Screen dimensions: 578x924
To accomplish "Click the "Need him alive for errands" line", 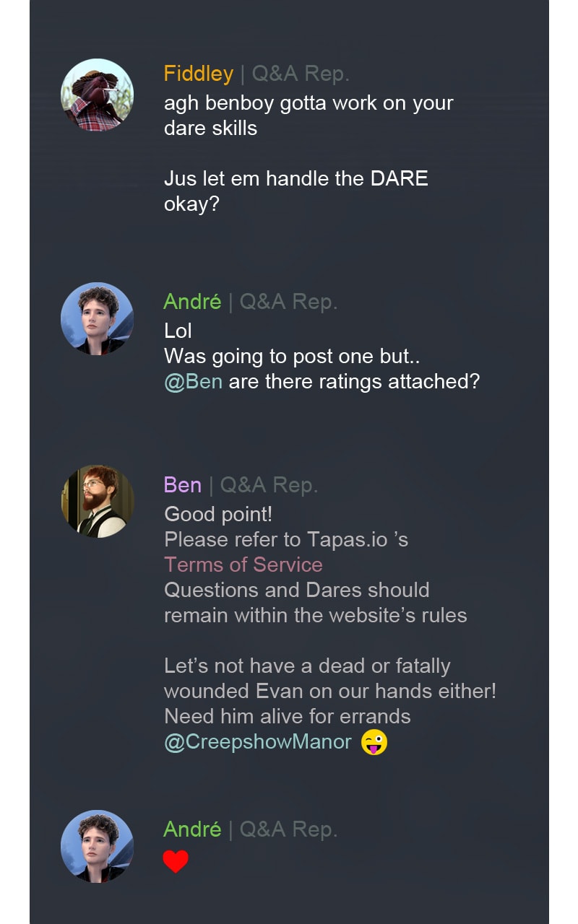I will pos(287,717).
